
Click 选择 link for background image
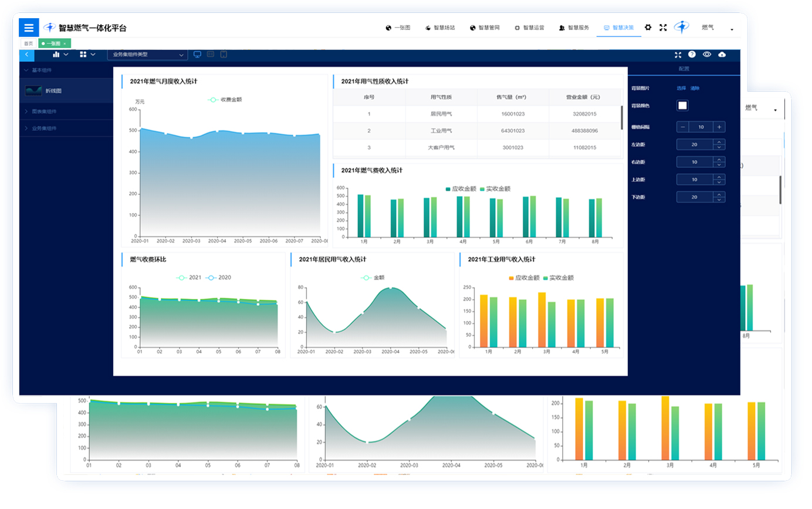click(x=681, y=88)
